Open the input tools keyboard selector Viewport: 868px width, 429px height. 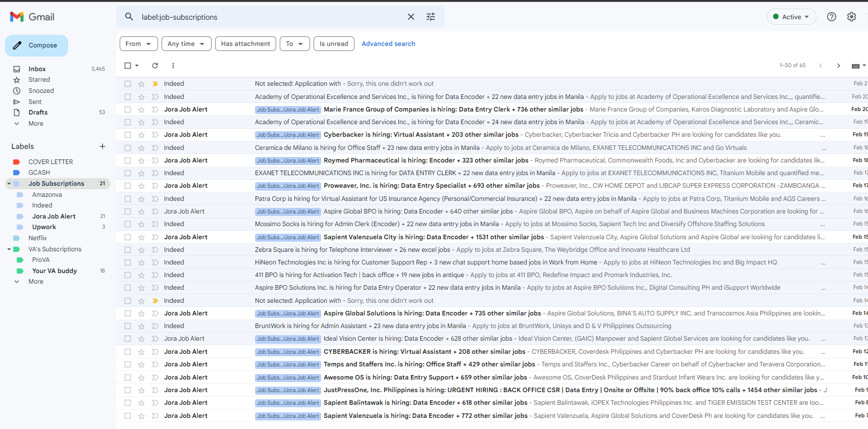858,66
